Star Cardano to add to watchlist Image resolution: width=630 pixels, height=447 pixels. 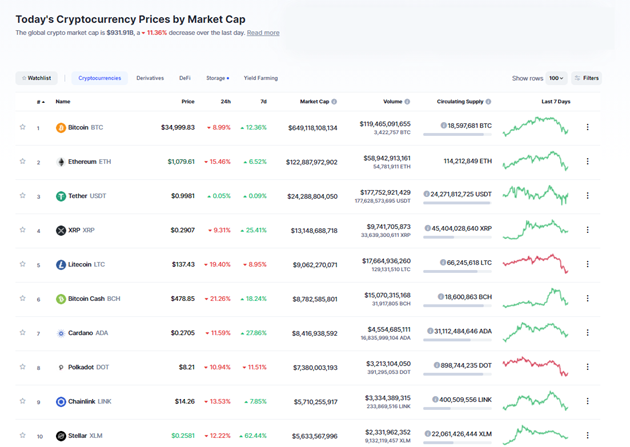click(22, 332)
